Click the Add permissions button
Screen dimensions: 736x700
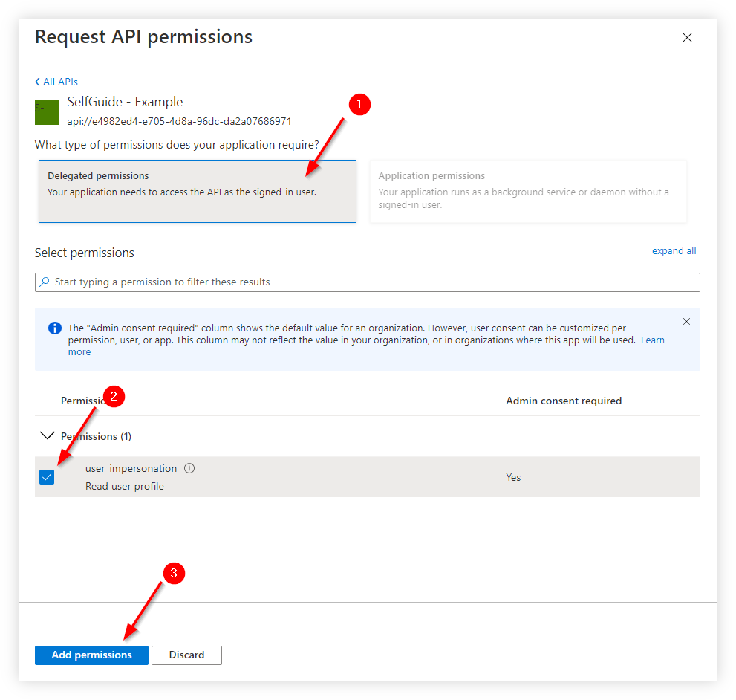tap(91, 655)
